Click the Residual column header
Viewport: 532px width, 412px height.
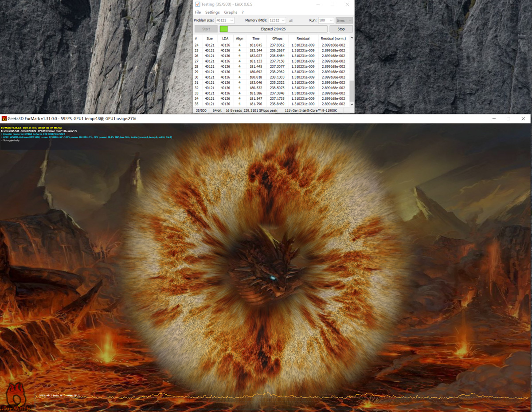pyautogui.click(x=303, y=39)
